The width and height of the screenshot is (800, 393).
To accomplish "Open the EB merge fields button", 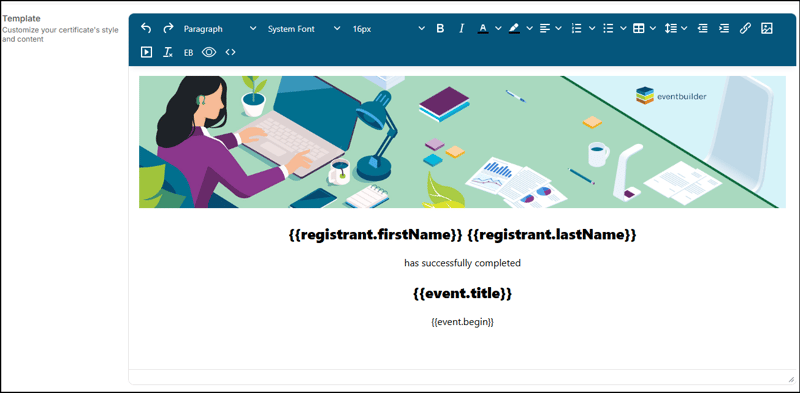I will pos(188,52).
